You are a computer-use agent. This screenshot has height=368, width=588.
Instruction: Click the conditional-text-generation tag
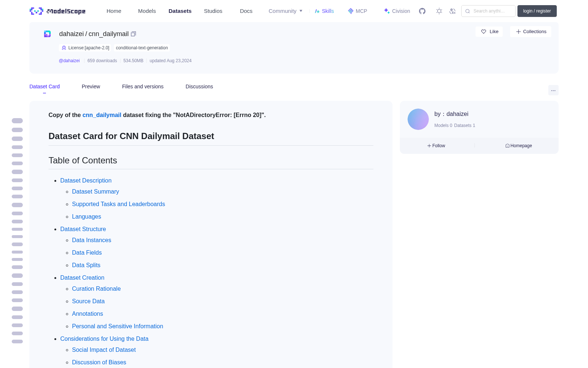[142, 48]
